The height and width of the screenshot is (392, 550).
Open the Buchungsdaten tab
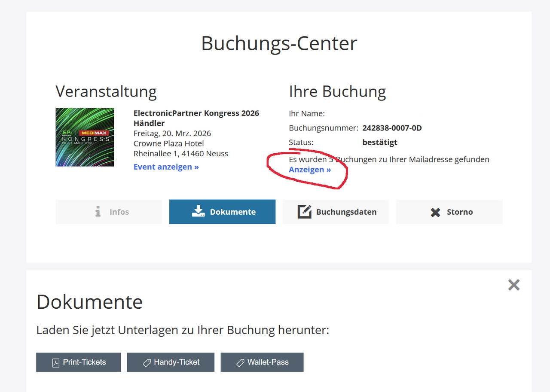click(x=336, y=212)
